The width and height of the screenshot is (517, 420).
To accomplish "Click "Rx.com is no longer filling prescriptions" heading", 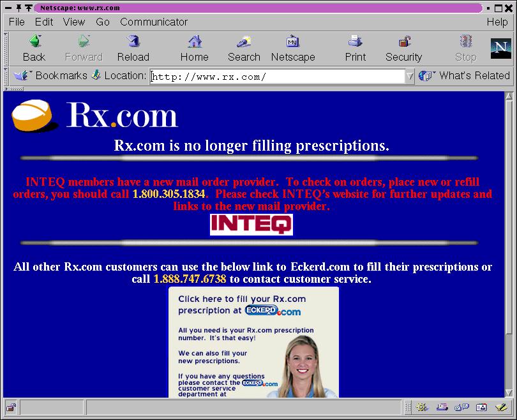I will pos(251,146).
